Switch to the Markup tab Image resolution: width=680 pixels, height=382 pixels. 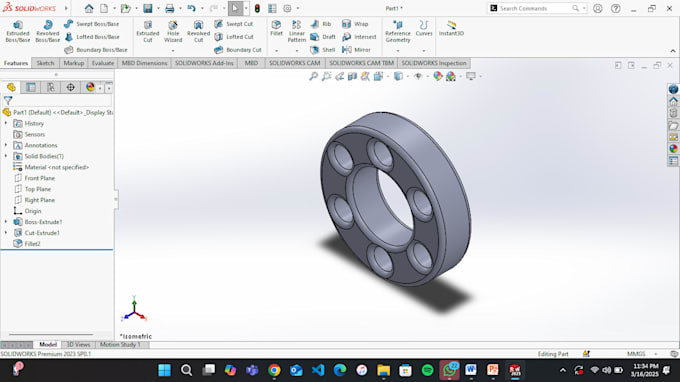click(x=74, y=63)
